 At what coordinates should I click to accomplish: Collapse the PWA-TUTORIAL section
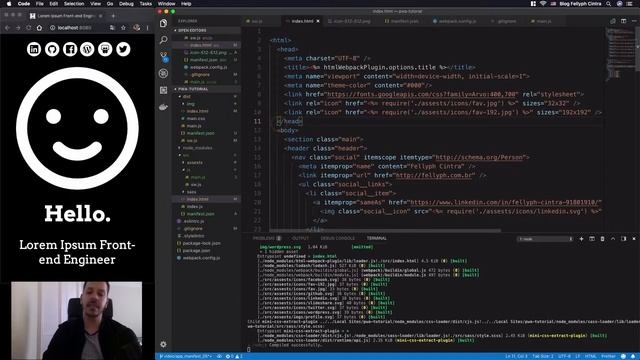pyautogui.click(x=207, y=89)
